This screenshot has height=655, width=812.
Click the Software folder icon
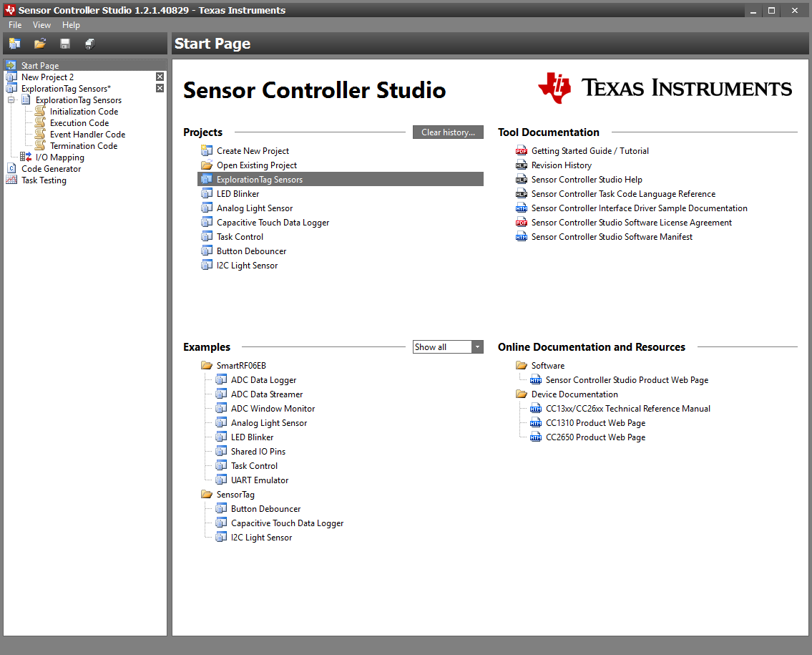click(x=522, y=365)
